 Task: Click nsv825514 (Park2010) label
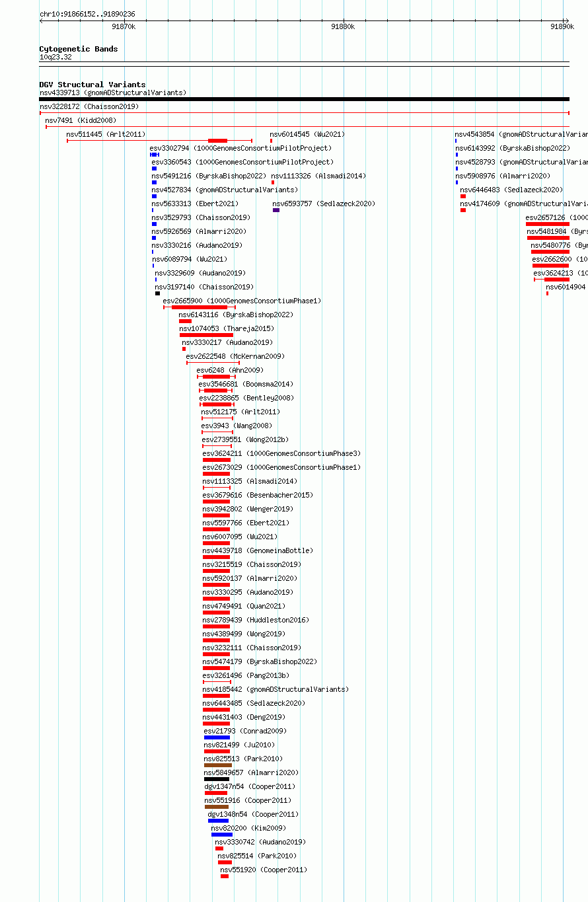(x=257, y=856)
